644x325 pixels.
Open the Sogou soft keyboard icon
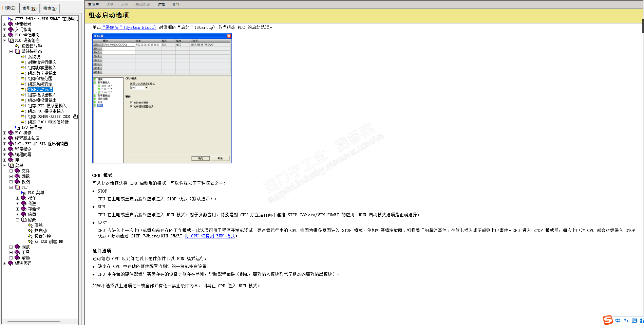coord(634,321)
